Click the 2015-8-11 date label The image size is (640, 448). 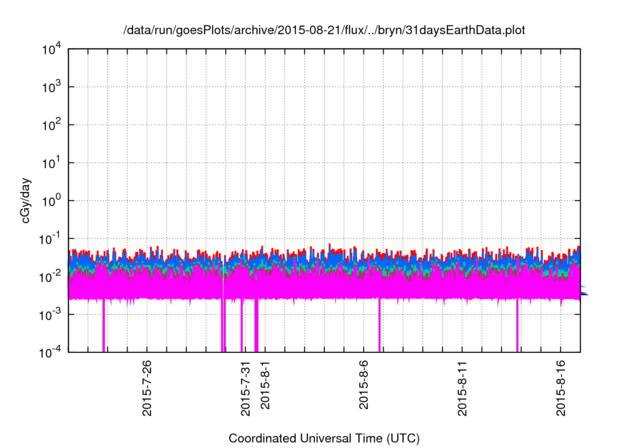pyautogui.click(x=462, y=388)
